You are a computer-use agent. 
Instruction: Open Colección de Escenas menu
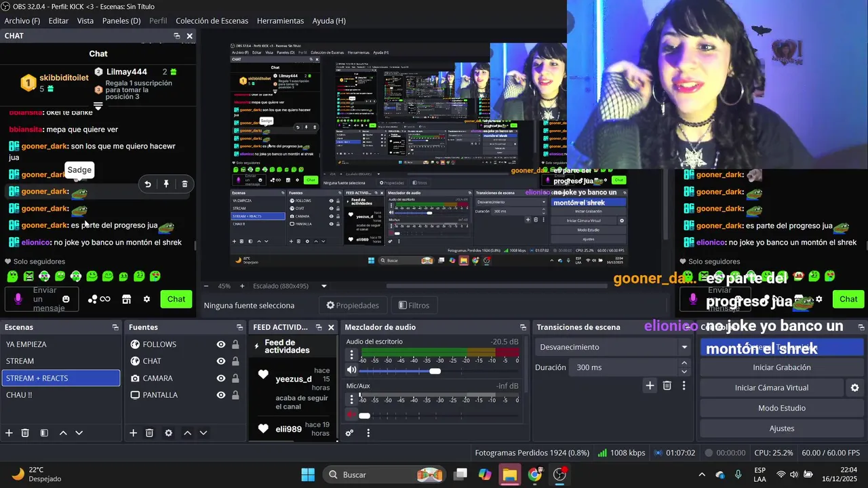[212, 21]
